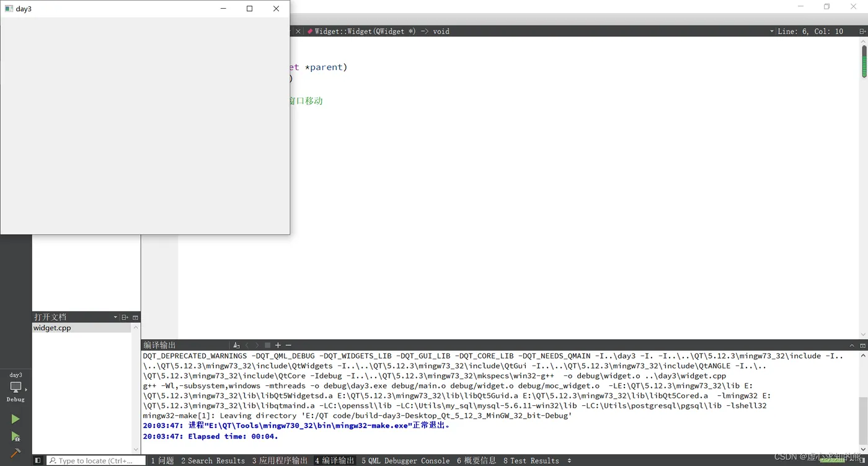Split the editor view icon
868x466 pixels.
coord(862,31)
